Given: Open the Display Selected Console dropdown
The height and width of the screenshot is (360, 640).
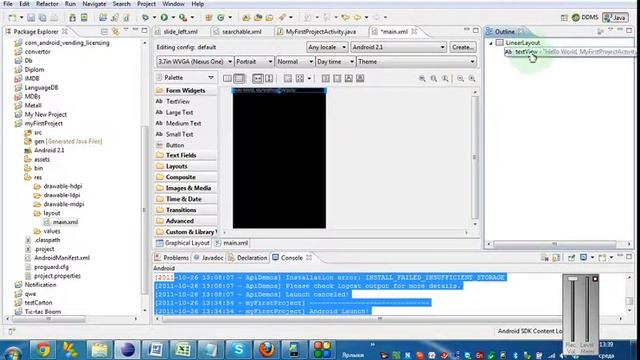Looking at the screenshot, I should click(592, 258).
